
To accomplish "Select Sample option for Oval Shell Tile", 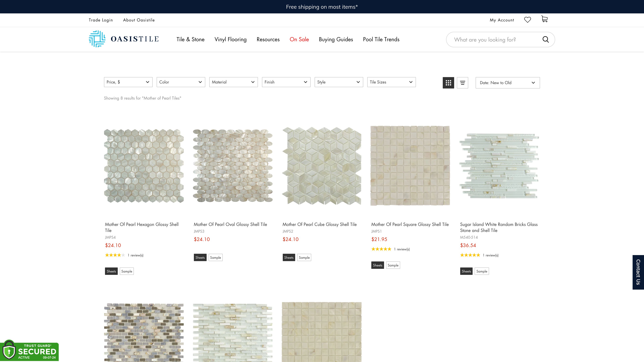I will click(215, 258).
